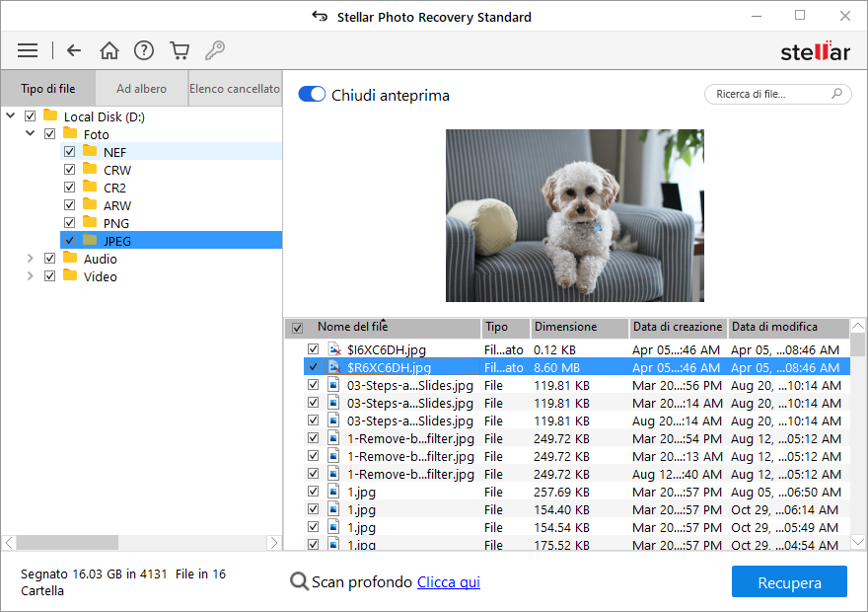
Task: Sort by Data di creazione column
Action: coord(679,328)
